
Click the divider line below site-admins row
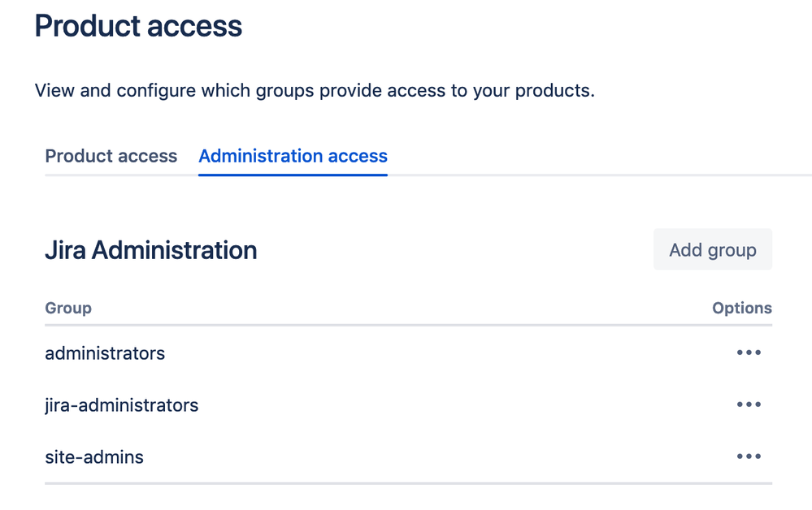coord(408,483)
